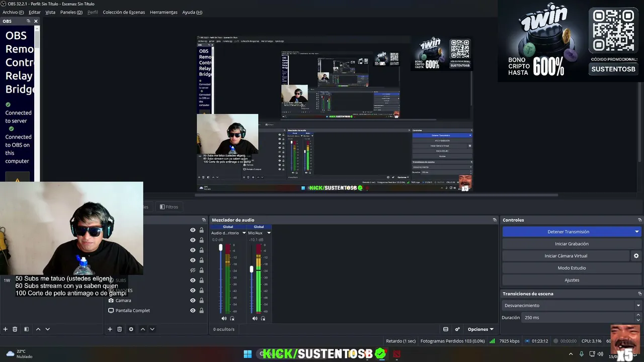The height and width of the screenshot is (362, 644).
Task: Hide the Camara source
Action: (x=193, y=301)
